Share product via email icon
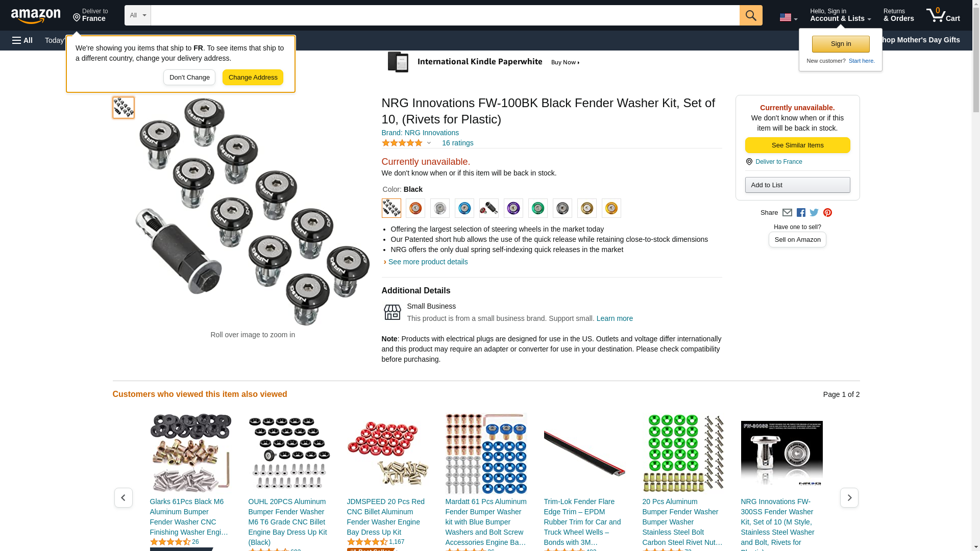The height and width of the screenshot is (551, 980). [x=787, y=213]
